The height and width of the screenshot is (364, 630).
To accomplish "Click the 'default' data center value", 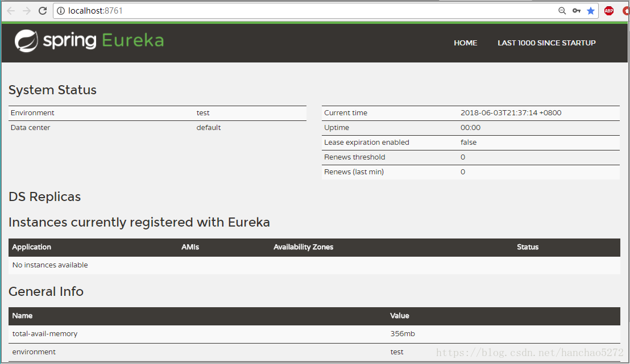I will [209, 128].
